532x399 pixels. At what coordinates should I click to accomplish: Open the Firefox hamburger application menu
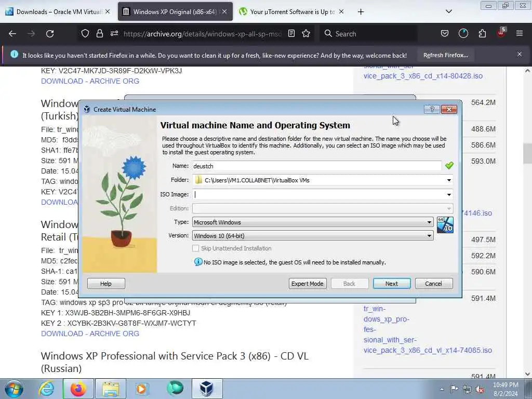pos(520,33)
